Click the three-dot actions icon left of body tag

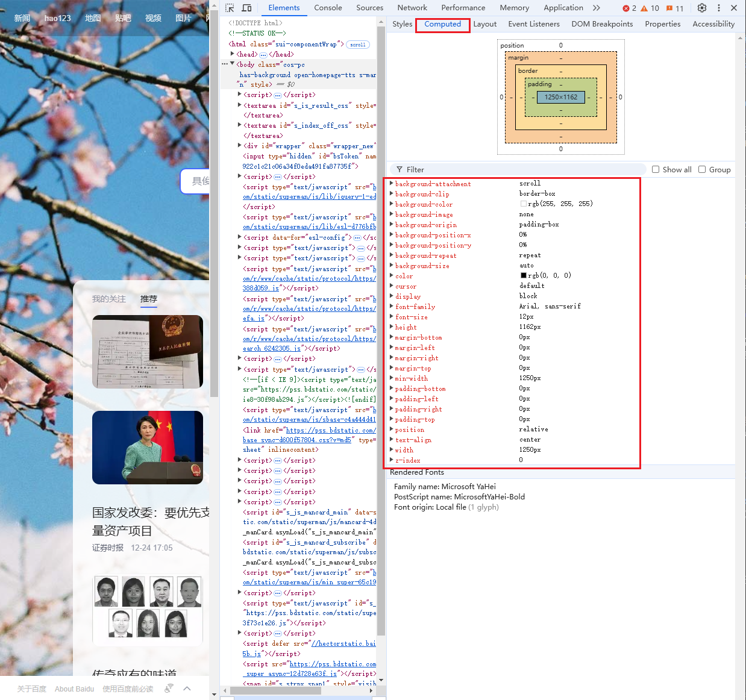tap(225, 64)
